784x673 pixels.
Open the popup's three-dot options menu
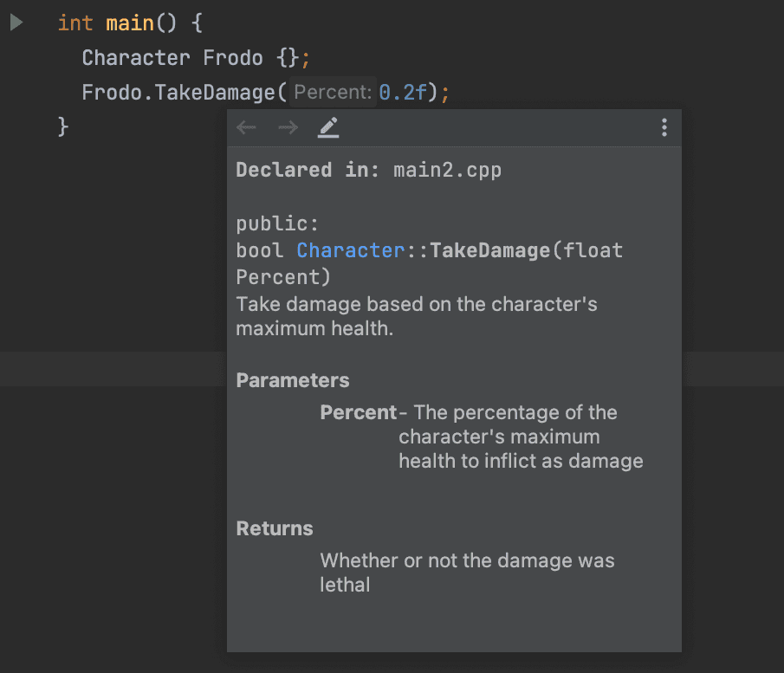(664, 127)
